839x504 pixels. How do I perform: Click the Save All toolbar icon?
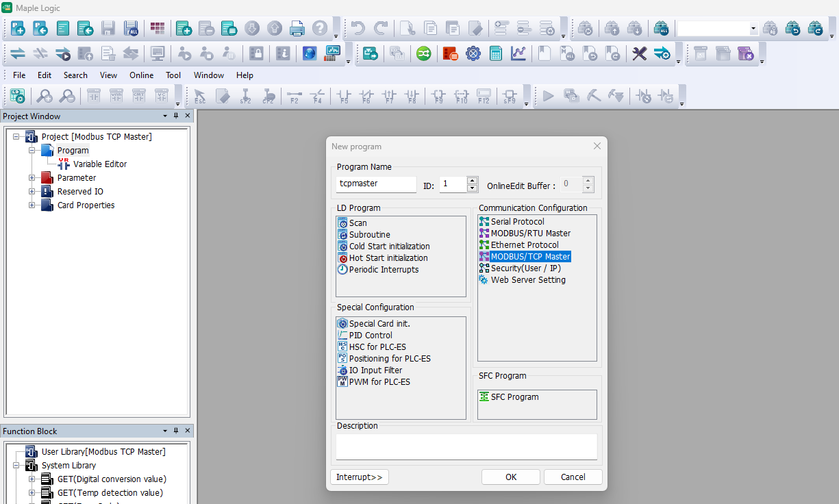click(x=131, y=28)
